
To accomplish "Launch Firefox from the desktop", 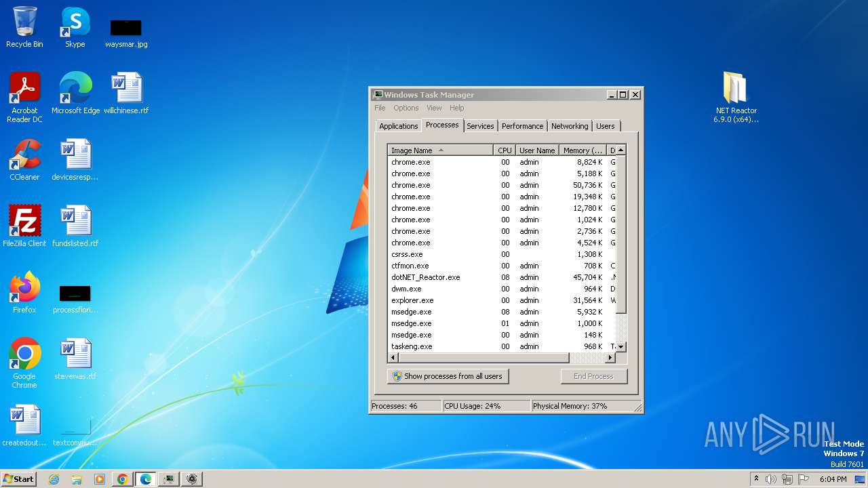I will coord(24,293).
